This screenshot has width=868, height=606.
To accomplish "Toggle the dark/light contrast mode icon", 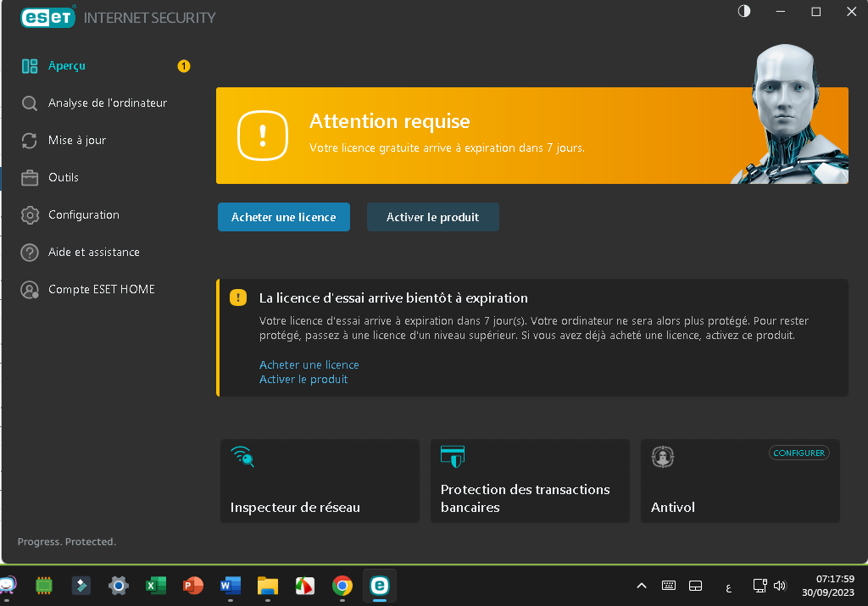I will pyautogui.click(x=744, y=11).
